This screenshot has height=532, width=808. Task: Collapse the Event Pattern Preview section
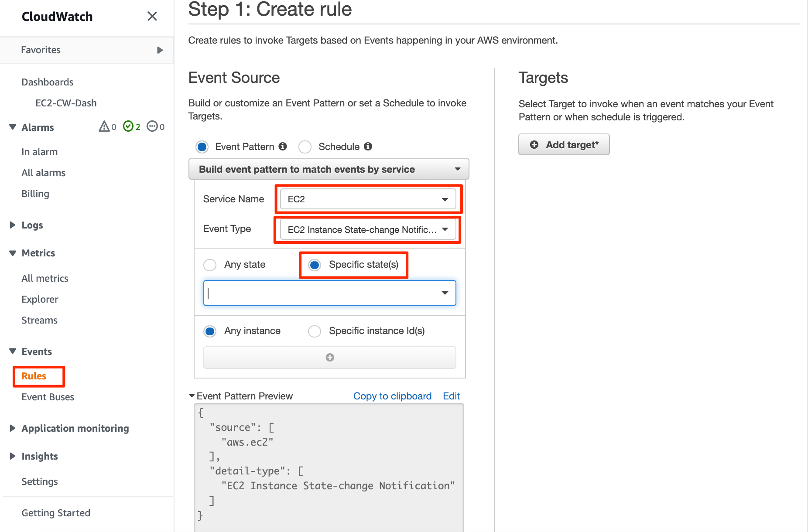[192, 396]
